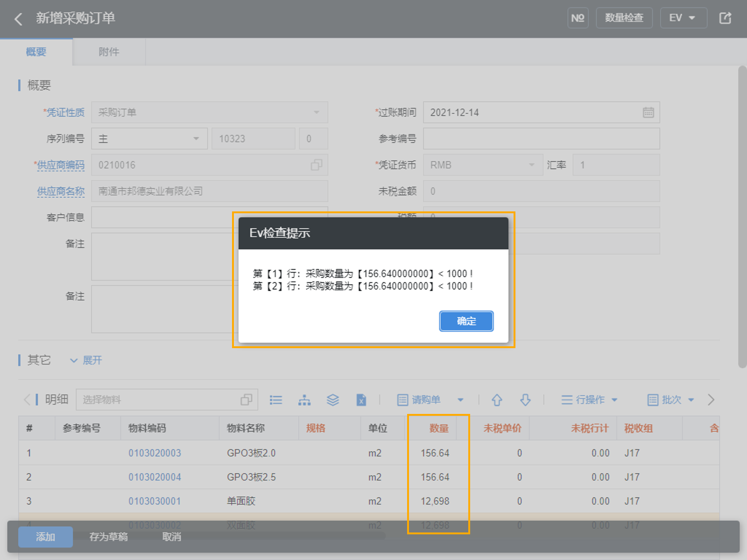Open the calendar picker for 过账期间
Viewport: 747px width, 560px height.
(x=648, y=112)
